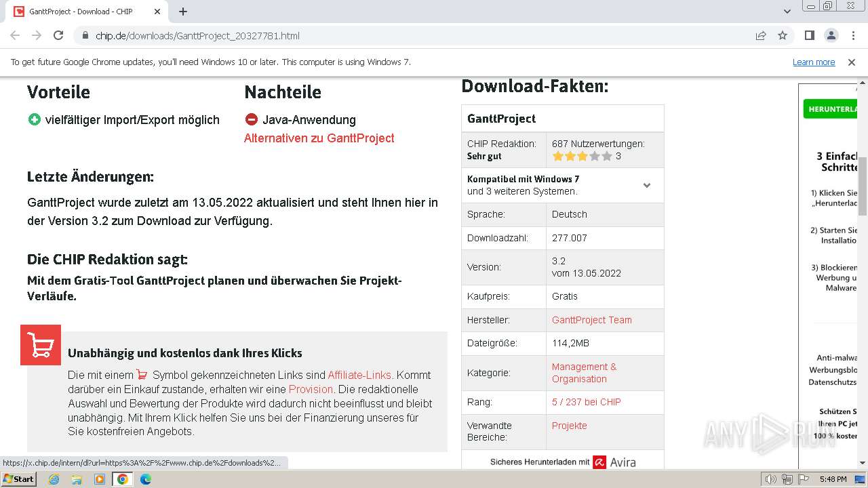Go forward in browser history
868x488 pixels.
click(x=37, y=36)
